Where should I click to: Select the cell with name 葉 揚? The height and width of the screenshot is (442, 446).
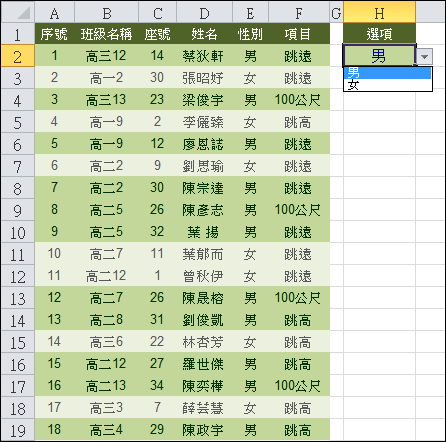(x=204, y=232)
